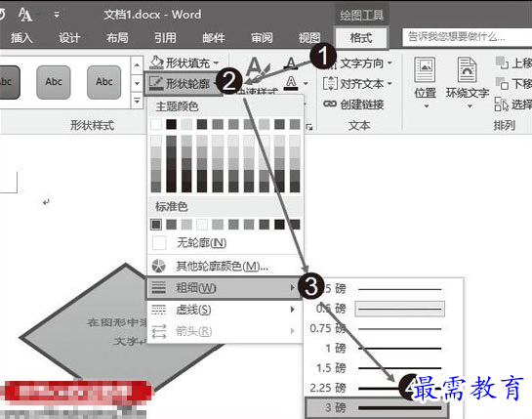Viewport: 532px width, 419px height.
Task: Click the 虚线 dashes icon
Action: coord(159,310)
